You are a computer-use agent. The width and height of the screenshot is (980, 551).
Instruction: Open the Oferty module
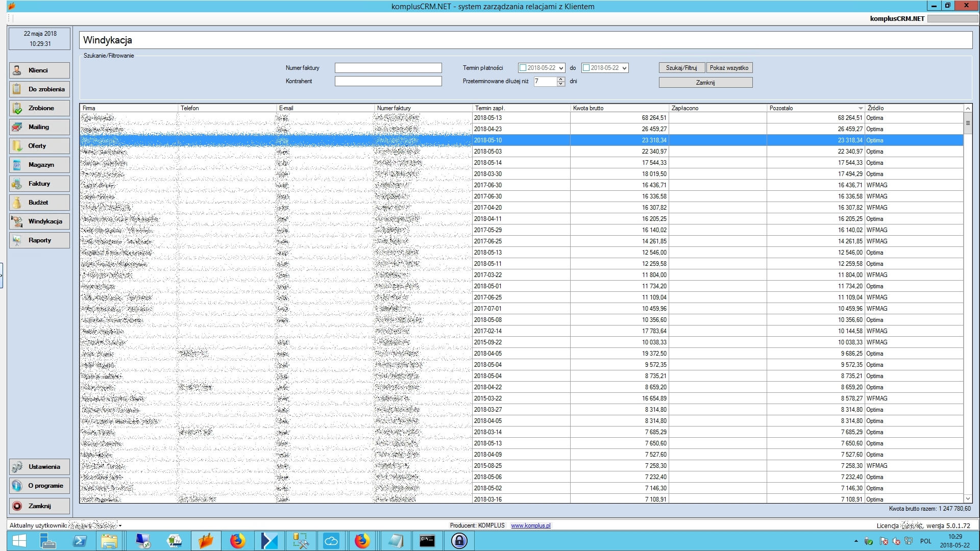click(39, 146)
